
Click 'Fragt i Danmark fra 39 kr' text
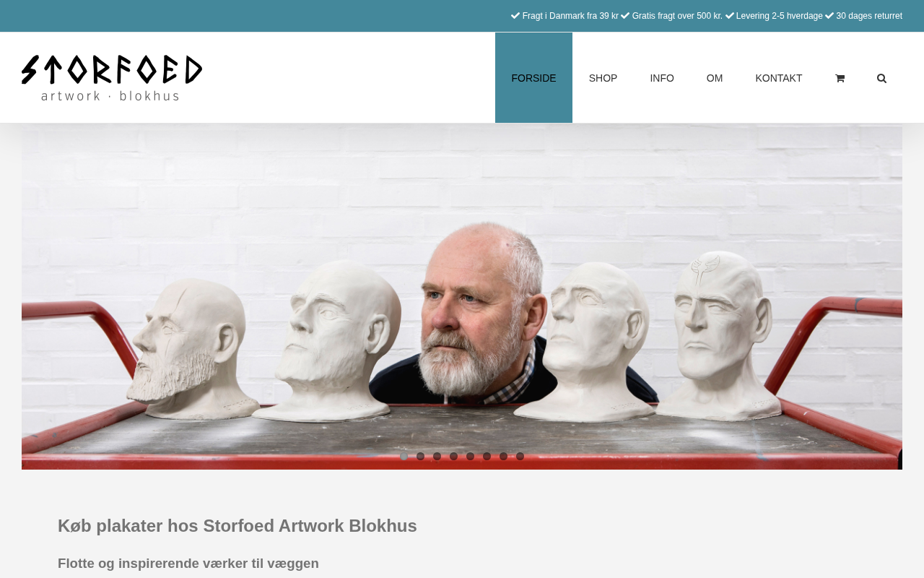tap(570, 16)
